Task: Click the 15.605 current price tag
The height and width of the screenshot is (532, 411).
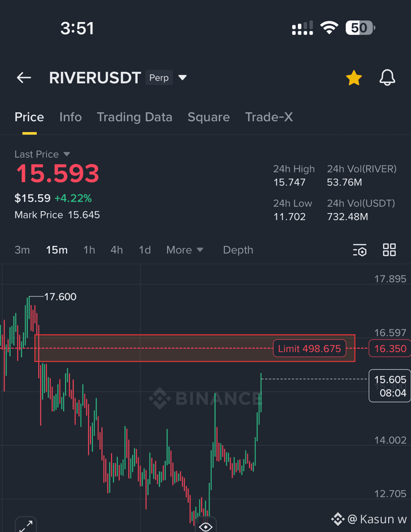Action: [390, 386]
